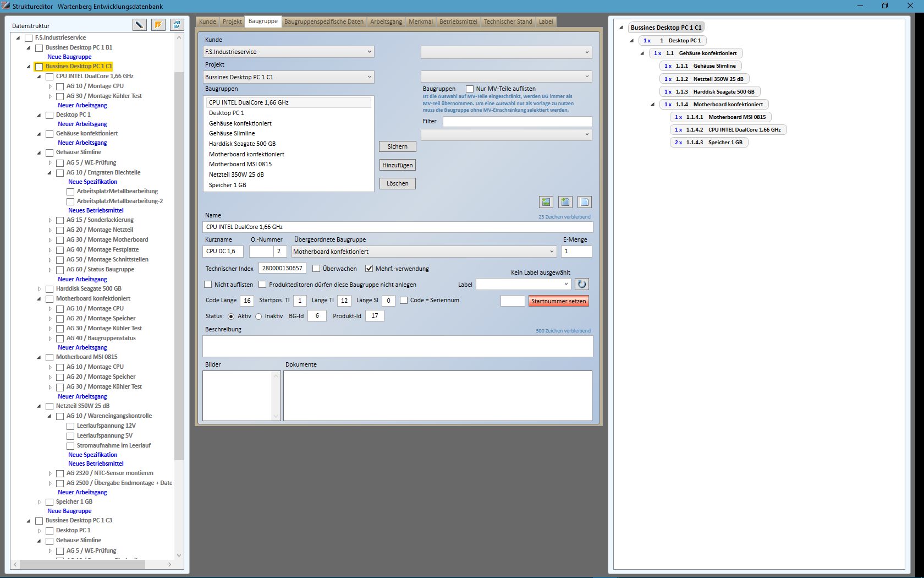The height and width of the screenshot is (578, 924).
Task: Click the Löschen button
Action: click(397, 183)
